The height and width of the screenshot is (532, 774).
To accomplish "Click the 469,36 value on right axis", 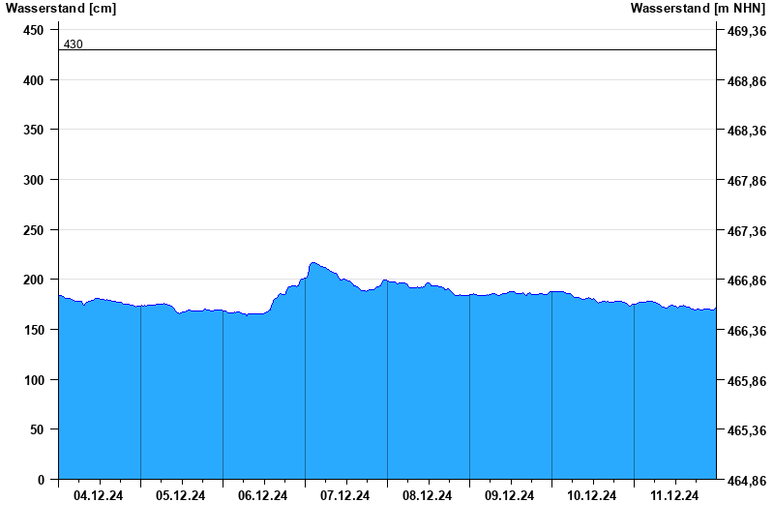I will click(746, 30).
